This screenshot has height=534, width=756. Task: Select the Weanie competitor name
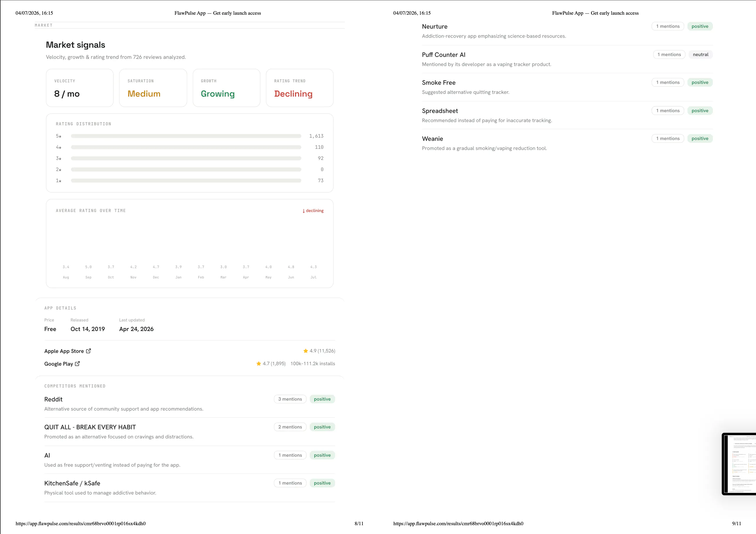433,139
